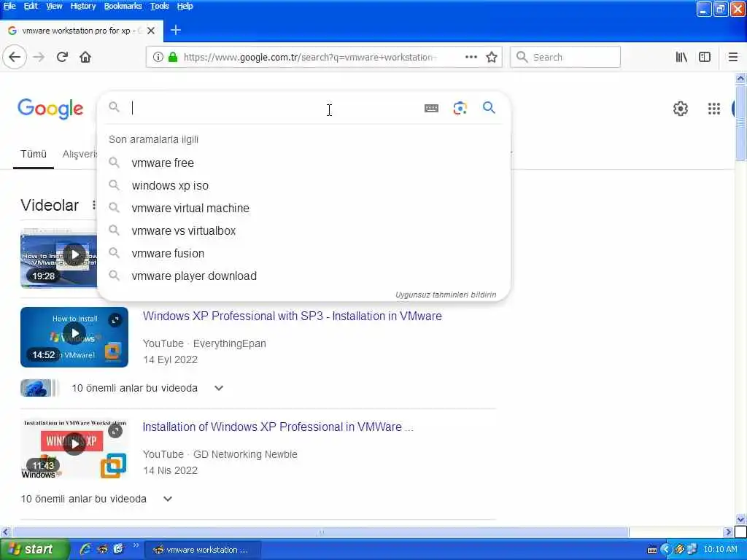
Task: Open the Tools menu
Action: (160, 6)
